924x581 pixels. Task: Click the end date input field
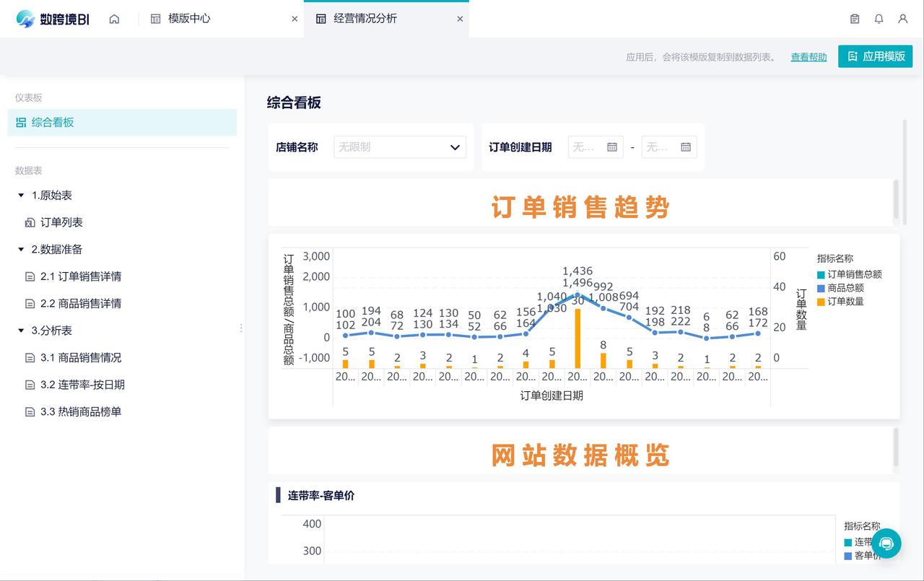point(669,147)
